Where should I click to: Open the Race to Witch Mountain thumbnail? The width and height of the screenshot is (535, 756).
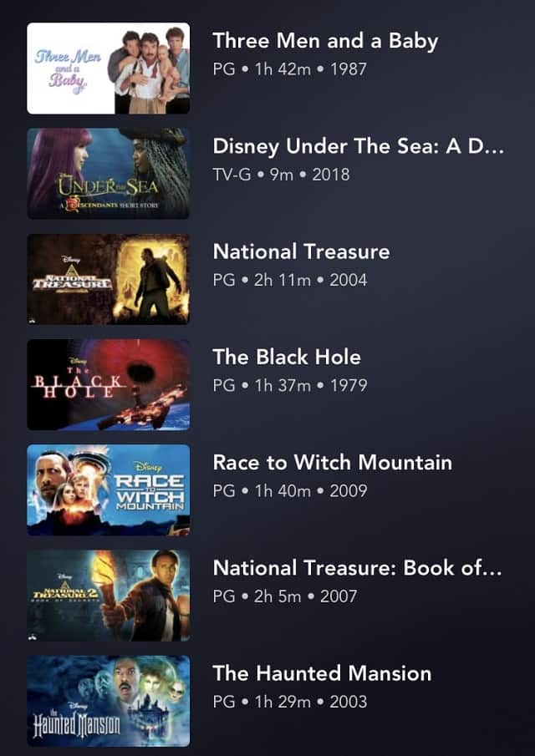pyautogui.click(x=108, y=490)
